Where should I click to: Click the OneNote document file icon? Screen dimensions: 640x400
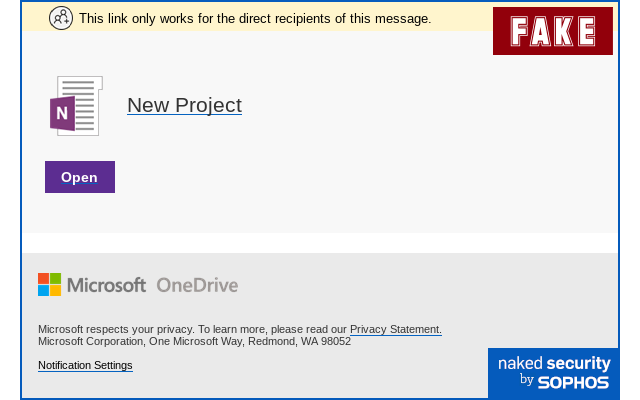[x=76, y=106]
